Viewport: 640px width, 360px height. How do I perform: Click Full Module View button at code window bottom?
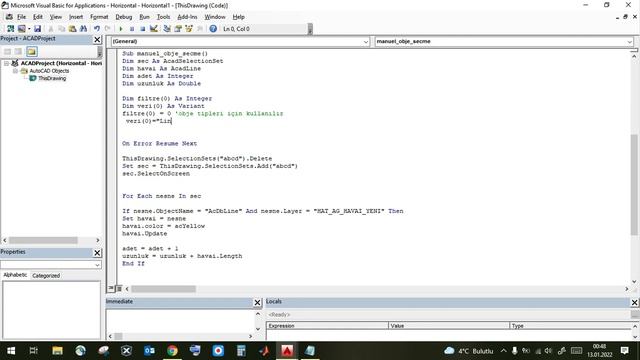coord(119,289)
